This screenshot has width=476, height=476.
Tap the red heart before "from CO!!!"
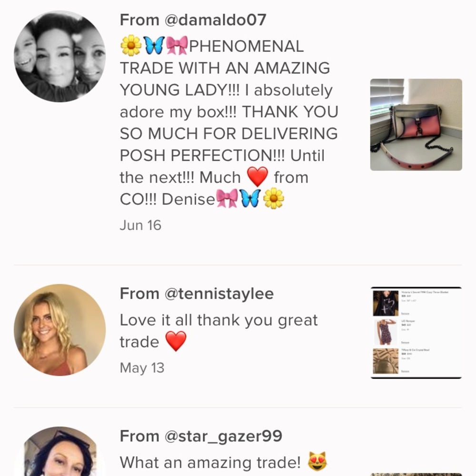[x=258, y=178]
